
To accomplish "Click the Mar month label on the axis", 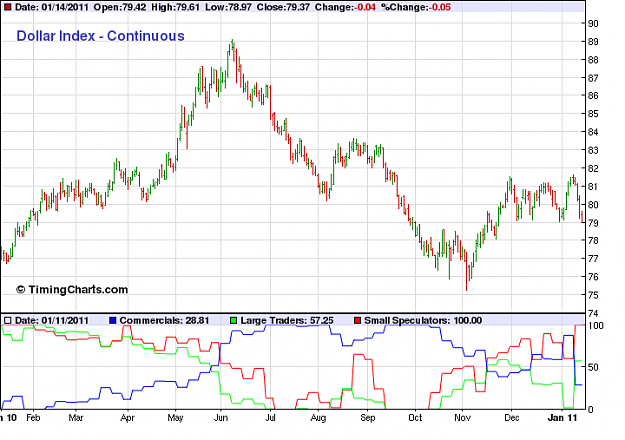I will (x=76, y=418).
